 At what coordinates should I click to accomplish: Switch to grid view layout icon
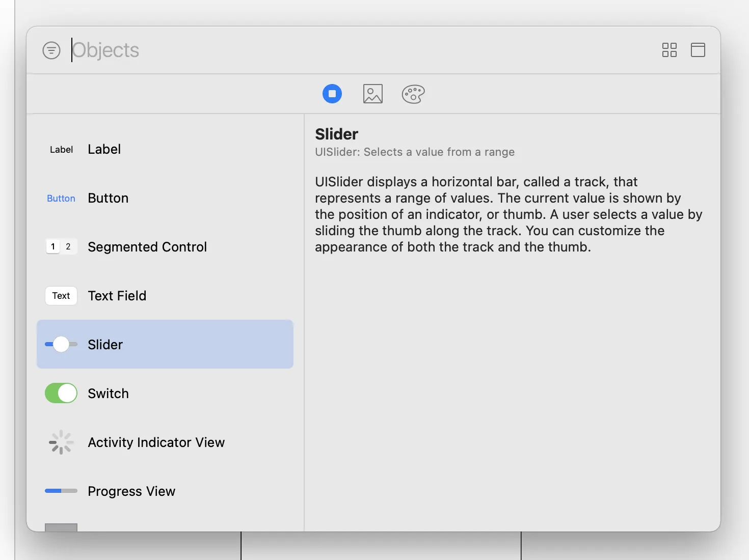(x=669, y=50)
